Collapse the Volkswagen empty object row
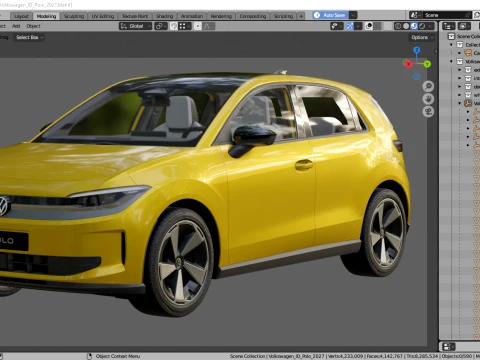480x360 pixels. pyautogui.click(x=460, y=103)
